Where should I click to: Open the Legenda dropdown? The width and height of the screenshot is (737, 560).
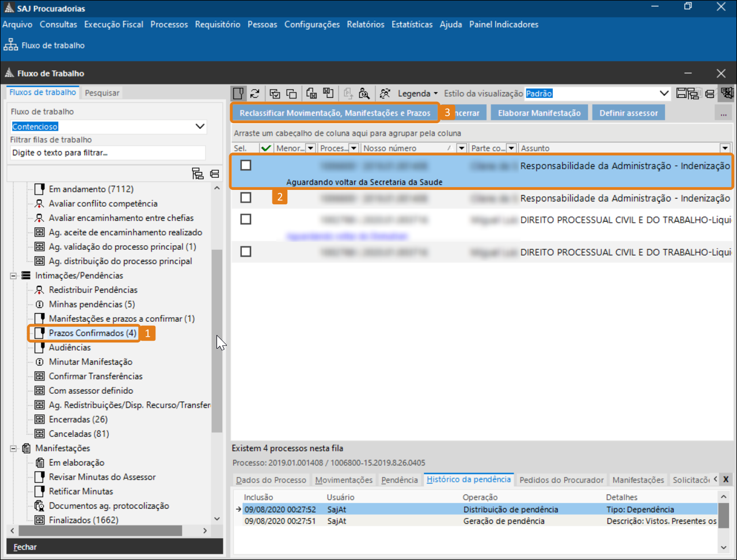click(418, 93)
